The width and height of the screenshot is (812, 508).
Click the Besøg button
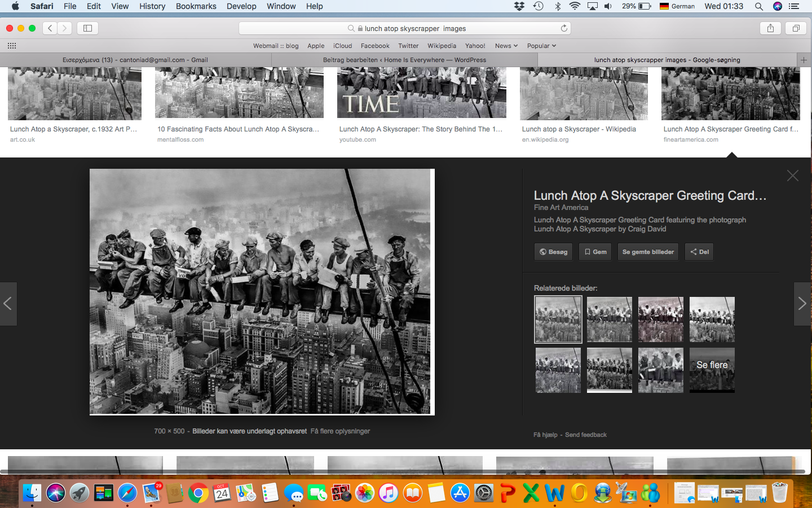click(554, 252)
